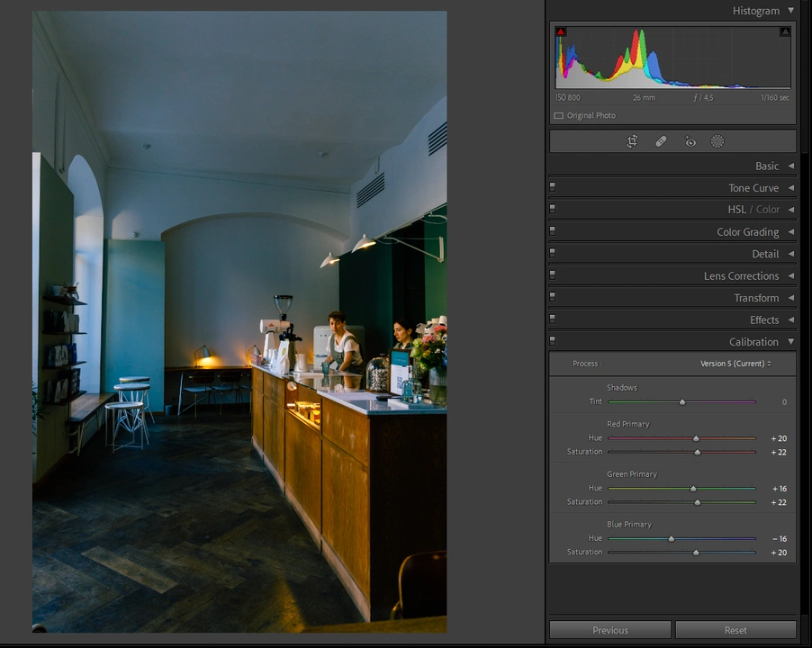Expand the Lens Corrections panel

tap(790, 276)
